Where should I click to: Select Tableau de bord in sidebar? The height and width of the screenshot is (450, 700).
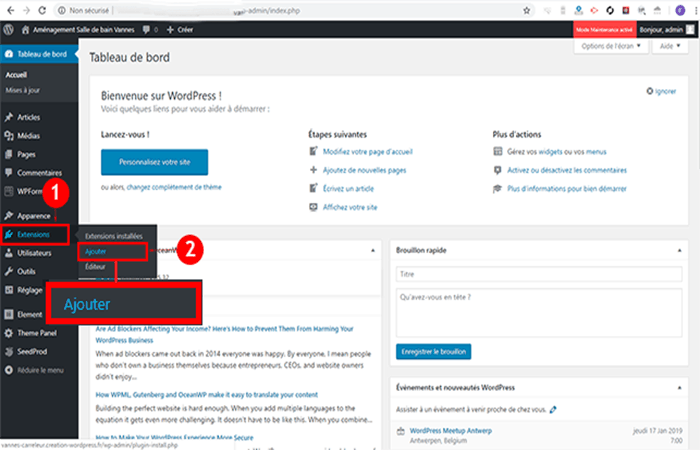coord(39,54)
